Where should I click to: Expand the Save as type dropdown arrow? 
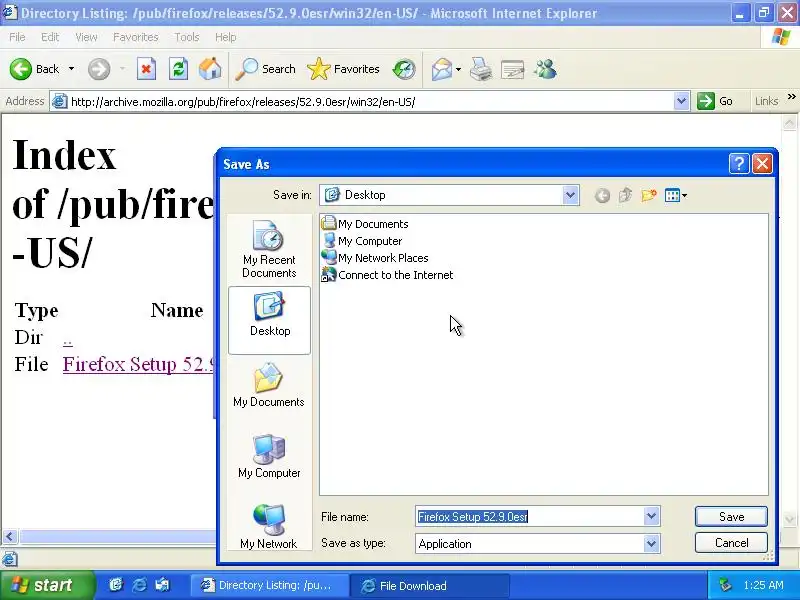[652, 543]
